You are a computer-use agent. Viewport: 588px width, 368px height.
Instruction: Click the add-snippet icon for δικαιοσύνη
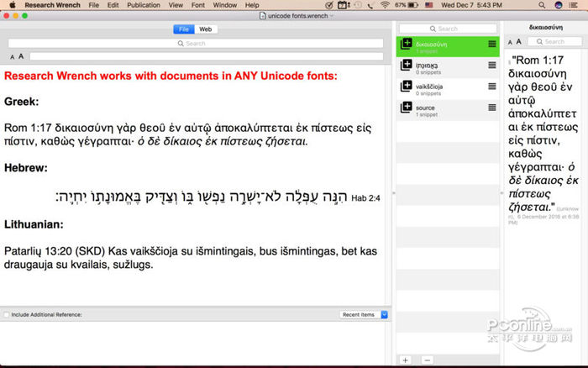(x=406, y=44)
